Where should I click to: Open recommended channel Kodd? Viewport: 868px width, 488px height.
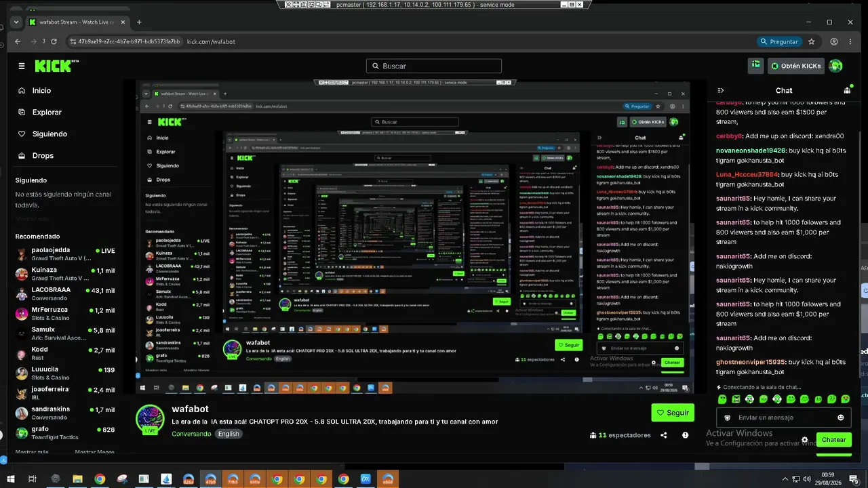(65, 353)
